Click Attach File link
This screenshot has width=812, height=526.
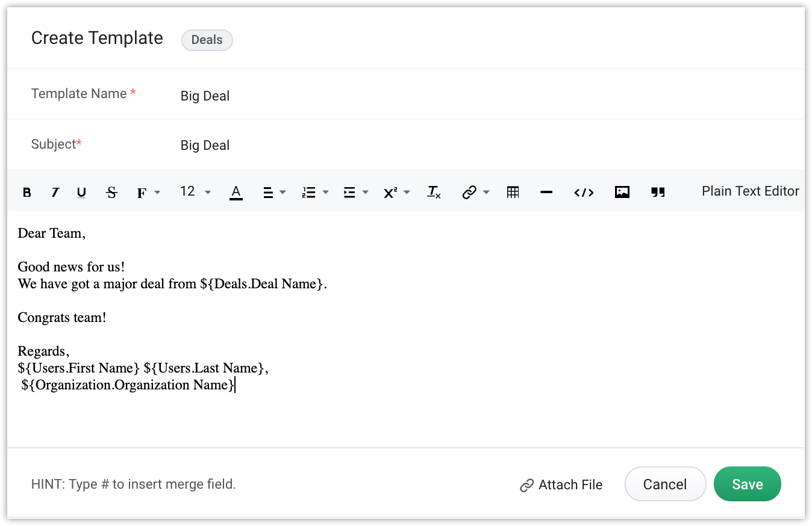[561, 485]
